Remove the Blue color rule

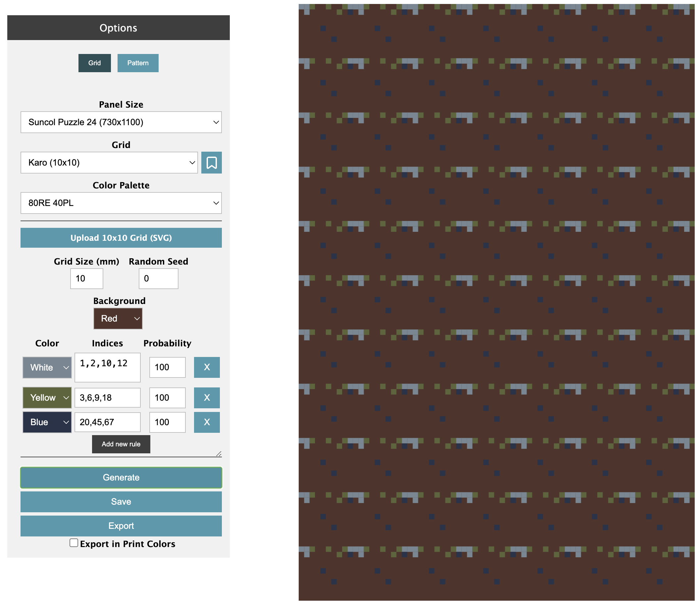pyautogui.click(x=207, y=422)
